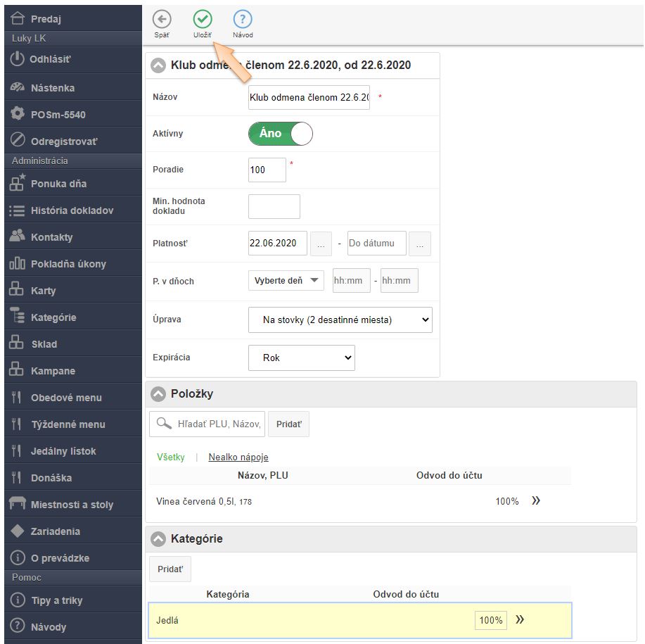This screenshot has height=644, width=645.
Task: Open the Návod help icon
Action: click(x=243, y=20)
